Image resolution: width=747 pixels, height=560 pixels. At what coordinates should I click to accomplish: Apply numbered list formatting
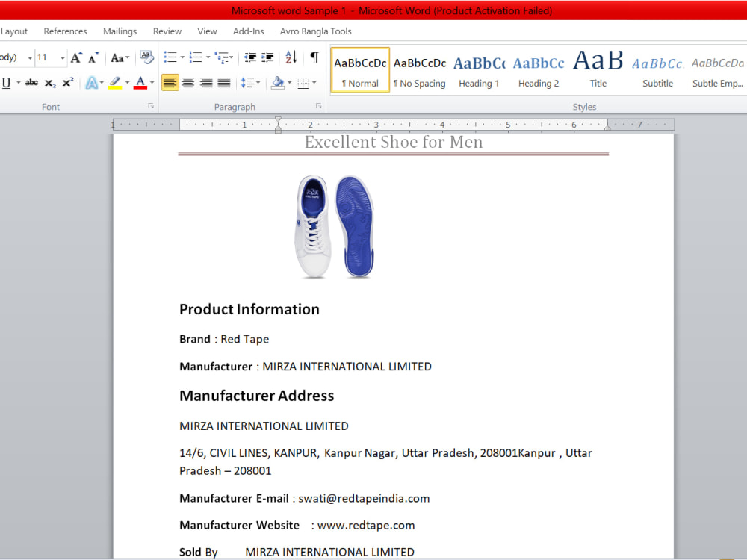(195, 57)
